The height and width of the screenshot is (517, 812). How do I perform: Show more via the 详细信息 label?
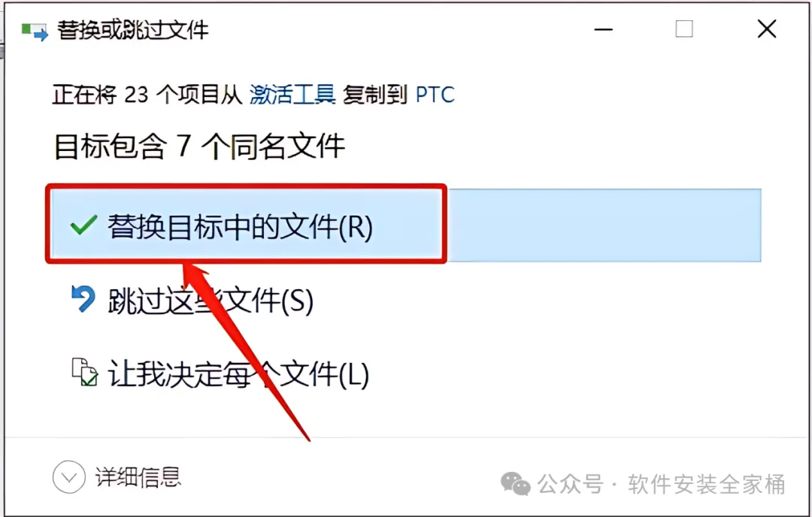pyautogui.click(x=138, y=477)
